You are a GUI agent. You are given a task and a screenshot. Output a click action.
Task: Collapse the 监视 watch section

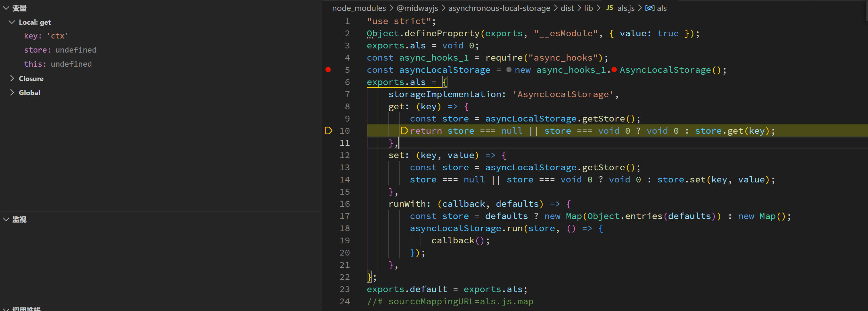tap(6, 219)
